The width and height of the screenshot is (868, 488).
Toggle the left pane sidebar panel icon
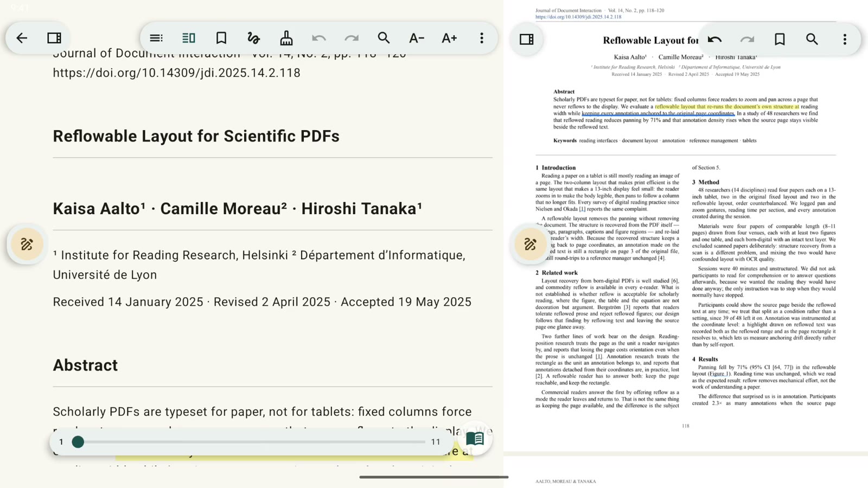tap(54, 38)
